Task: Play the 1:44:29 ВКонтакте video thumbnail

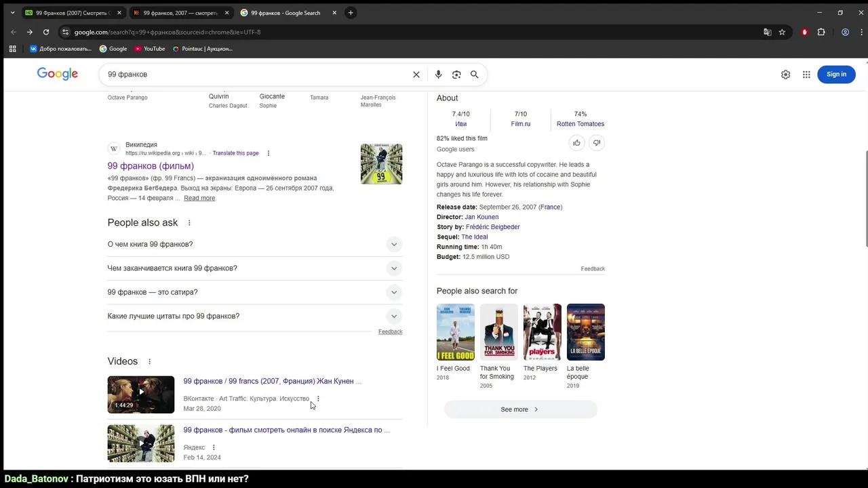Action: coord(141,394)
